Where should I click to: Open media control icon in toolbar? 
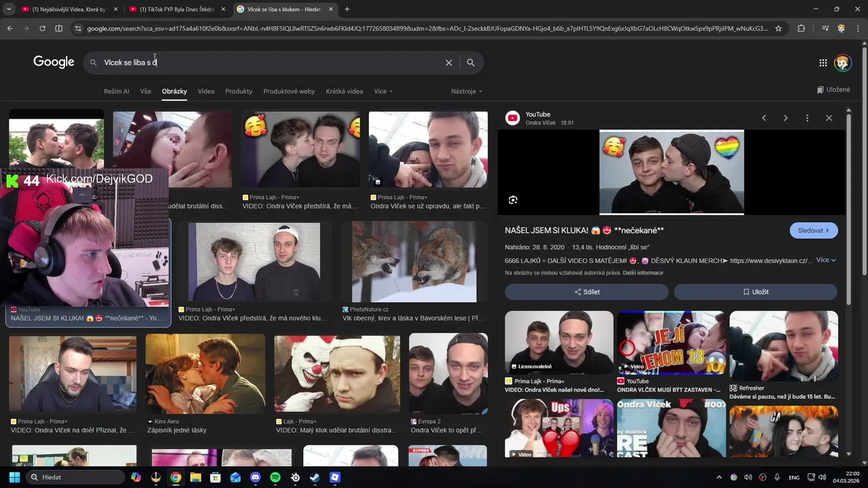pyautogui.click(x=825, y=28)
